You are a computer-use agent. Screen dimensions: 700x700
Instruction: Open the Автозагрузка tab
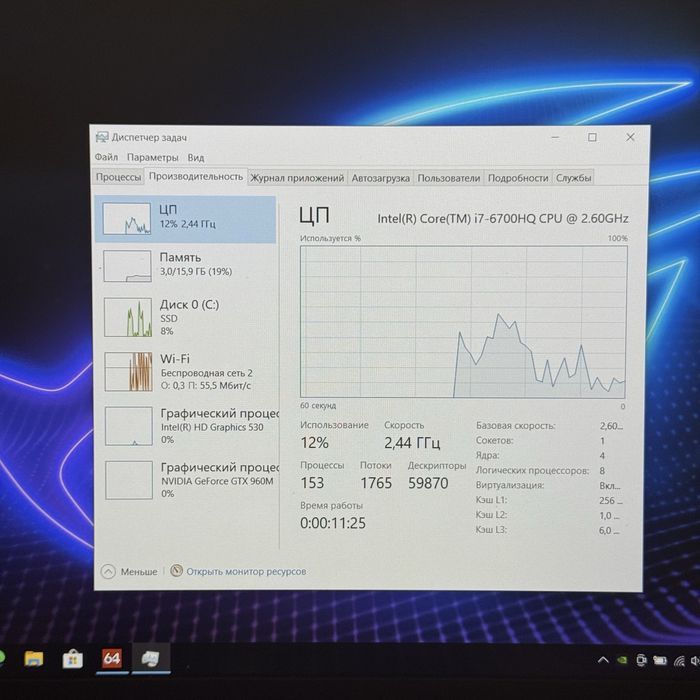tap(380, 178)
